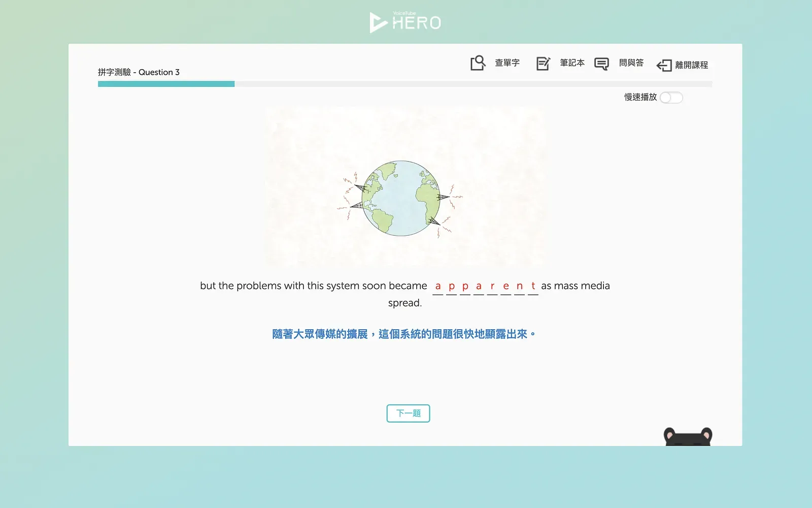Go to next question with 下一題
Image resolution: width=812 pixels, height=508 pixels.
[408, 414]
